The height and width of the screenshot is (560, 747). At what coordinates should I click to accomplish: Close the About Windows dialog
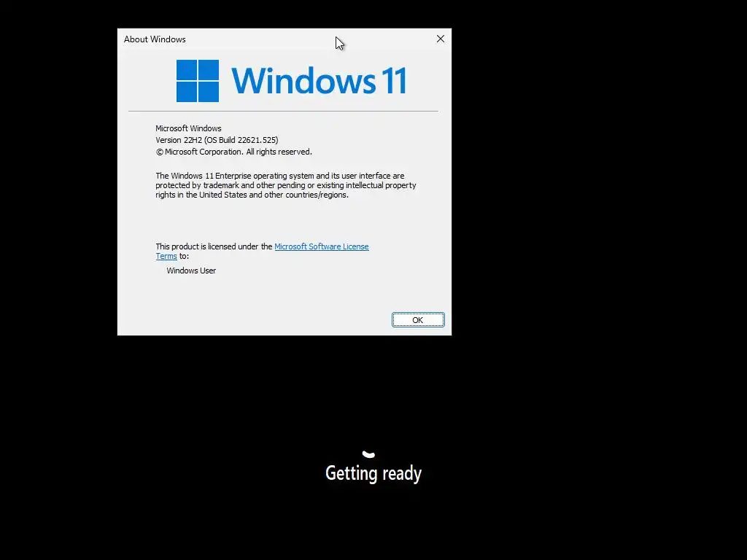click(x=440, y=39)
